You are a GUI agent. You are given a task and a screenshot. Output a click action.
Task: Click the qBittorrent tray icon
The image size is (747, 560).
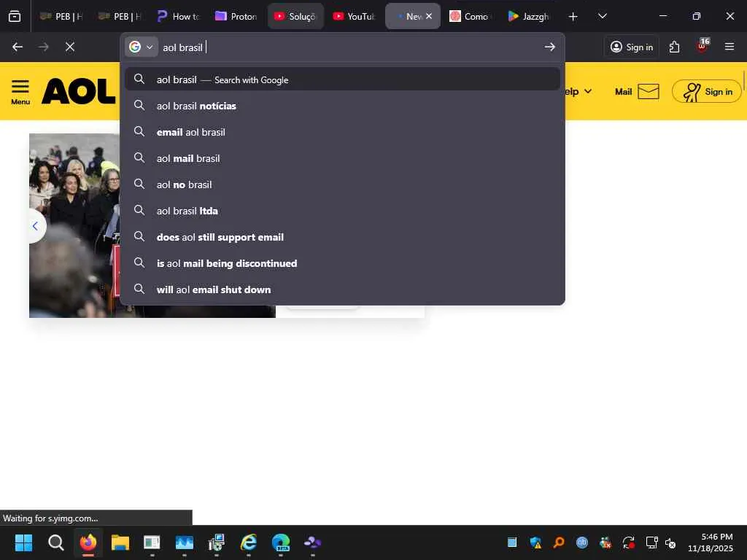point(581,542)
